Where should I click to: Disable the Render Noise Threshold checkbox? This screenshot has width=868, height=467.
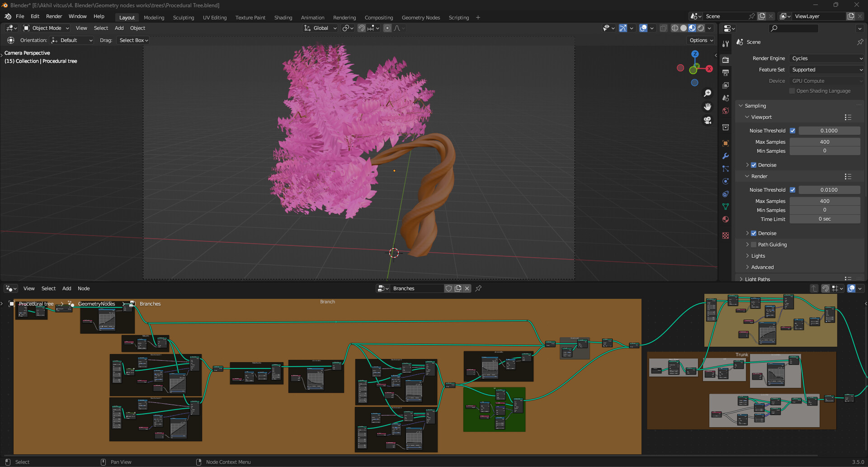tap(793, 190)
